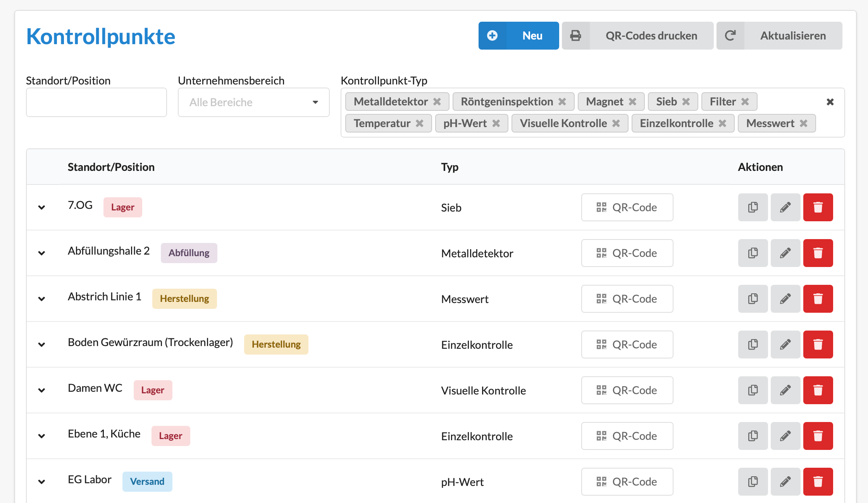The height and width of the screenshot is (503, 868).
Task: Remove the Messwert filter tag
Action: coord(804,123)
